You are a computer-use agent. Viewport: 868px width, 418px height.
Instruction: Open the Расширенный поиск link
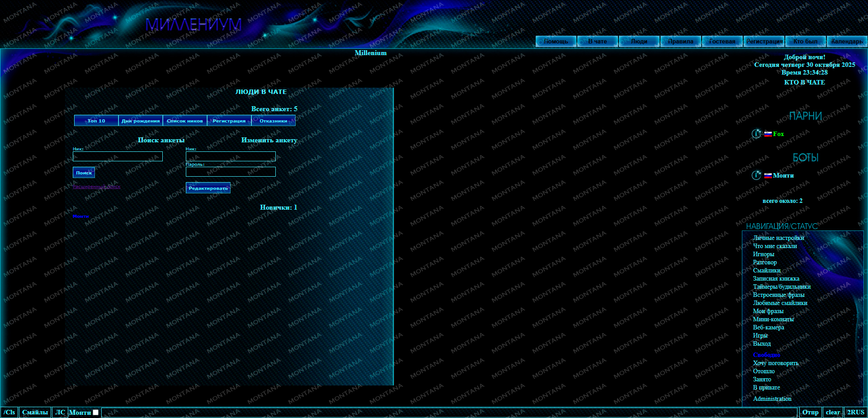[x=97, y=186]
